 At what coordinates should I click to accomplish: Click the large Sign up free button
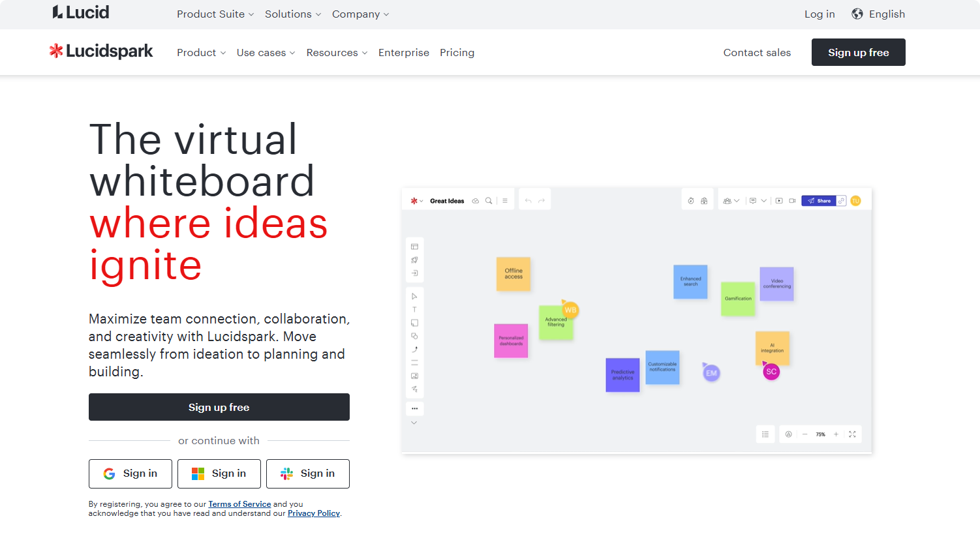(x=219, y=407)
